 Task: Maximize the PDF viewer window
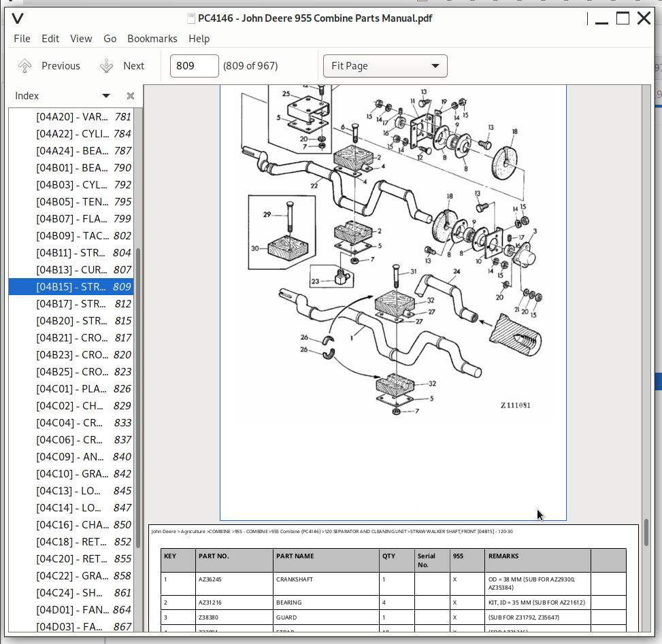(x=623, y=18)
